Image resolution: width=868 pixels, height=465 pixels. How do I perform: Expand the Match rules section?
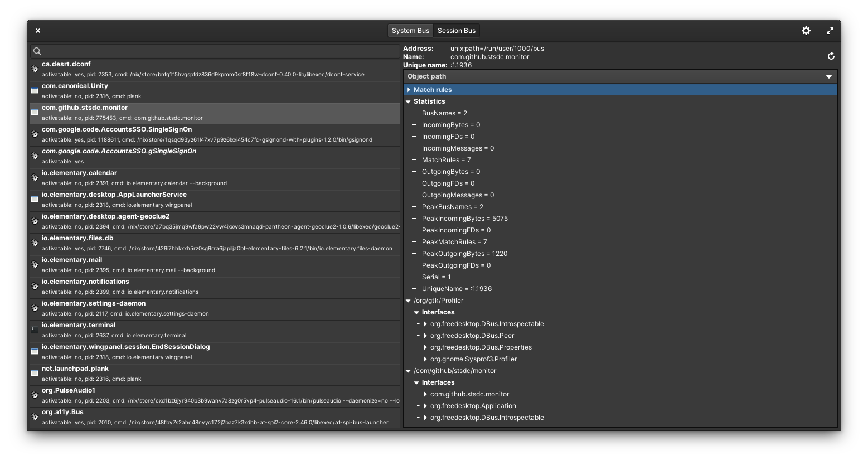coord(409,90)
